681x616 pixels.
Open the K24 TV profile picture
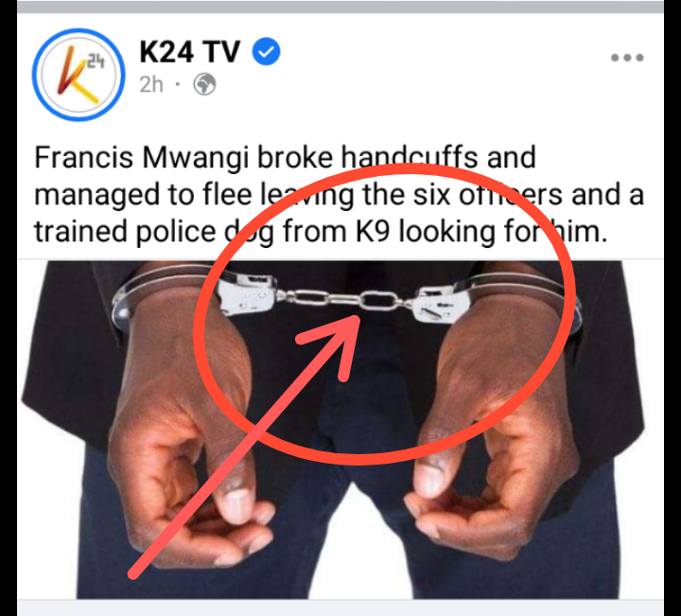[79, 75]
